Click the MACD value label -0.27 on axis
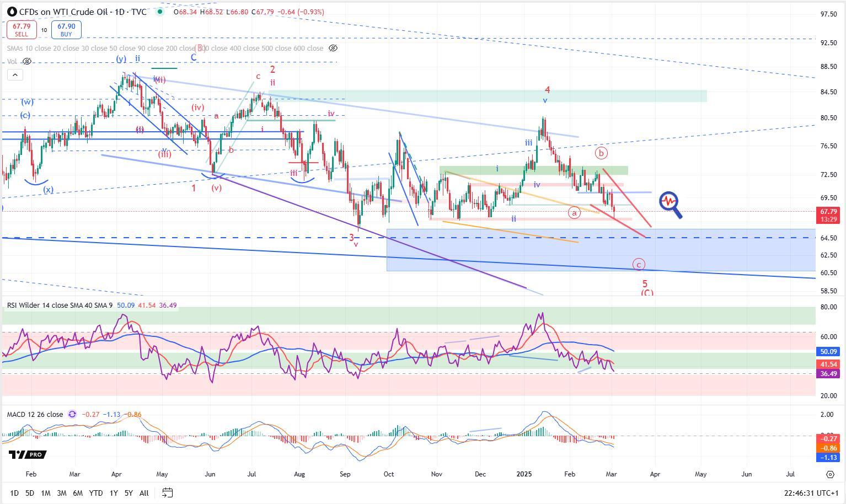This screenshot has height=504, width=846. coord(829,438)
